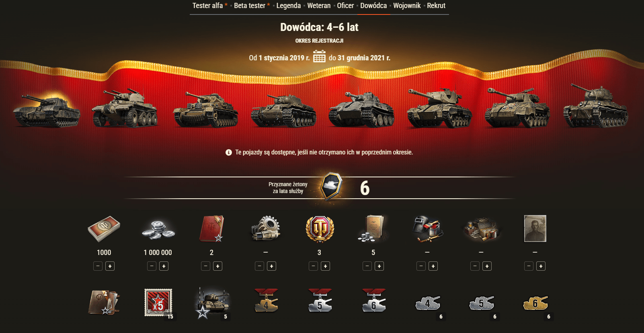The image size is (644, 333).
Task: Click the gear and spark plug equipment icon
Action: (265, 228)
